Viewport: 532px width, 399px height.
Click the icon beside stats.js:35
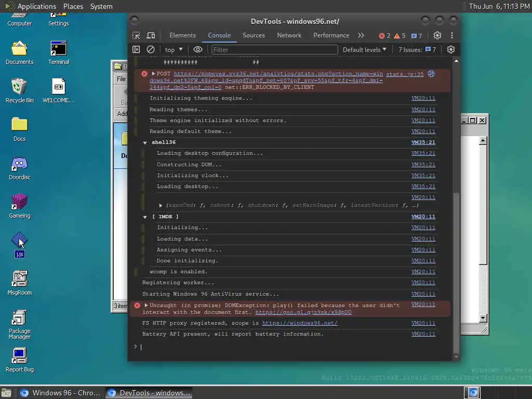pyautogui.click(x=431, y=74)
